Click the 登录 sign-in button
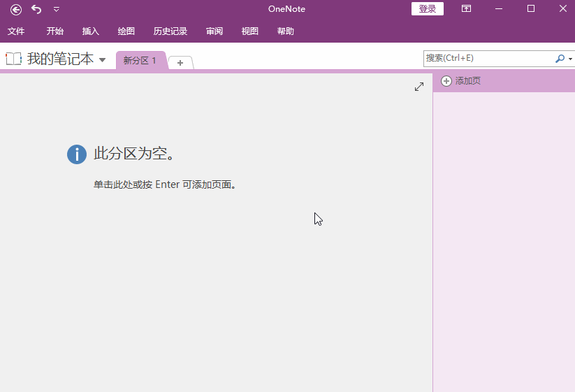 427,9
